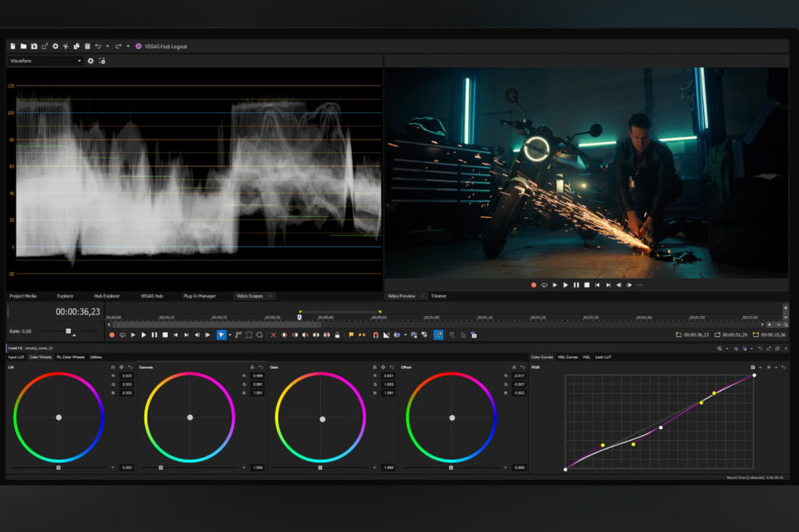Open the edit tool dropdown arrow

click(x=230, y=335)
